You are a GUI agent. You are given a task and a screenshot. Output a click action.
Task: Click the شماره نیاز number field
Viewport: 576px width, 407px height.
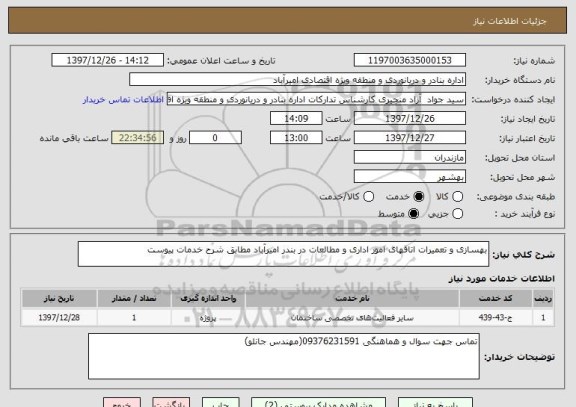(x=410, y=60)
